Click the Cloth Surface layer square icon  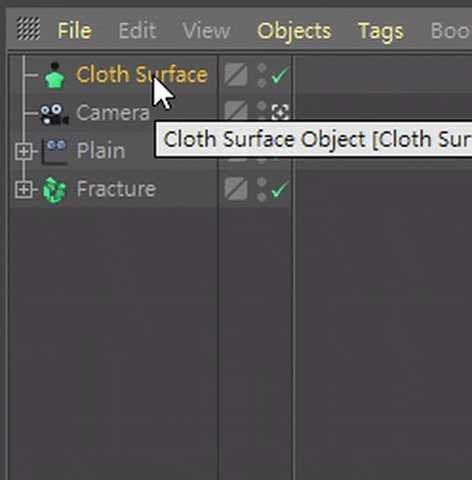(x=236, y=75)
